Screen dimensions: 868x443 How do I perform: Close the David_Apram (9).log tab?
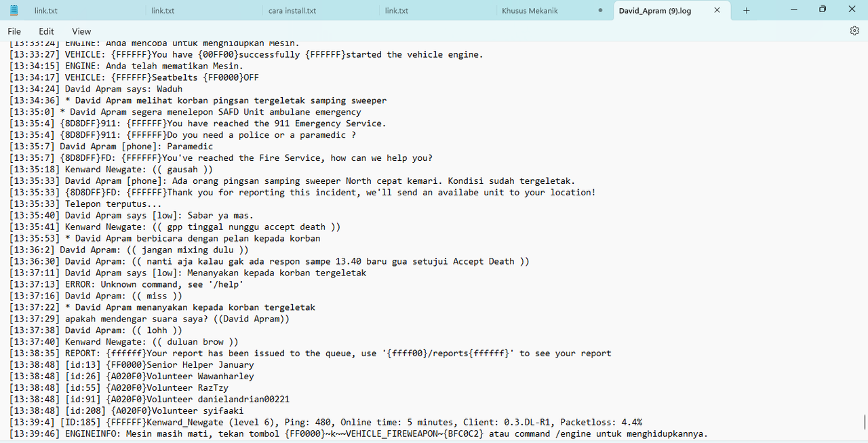[717, 10]
